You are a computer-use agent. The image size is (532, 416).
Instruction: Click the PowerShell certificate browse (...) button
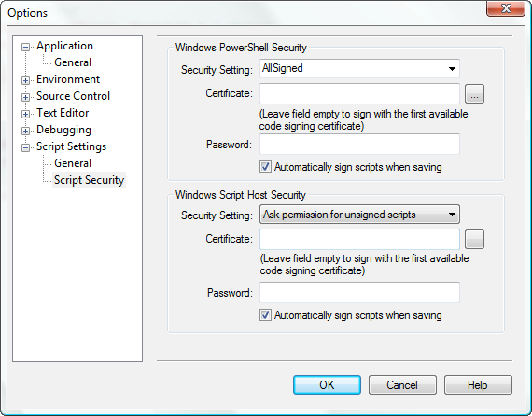(x=474, y=94)
